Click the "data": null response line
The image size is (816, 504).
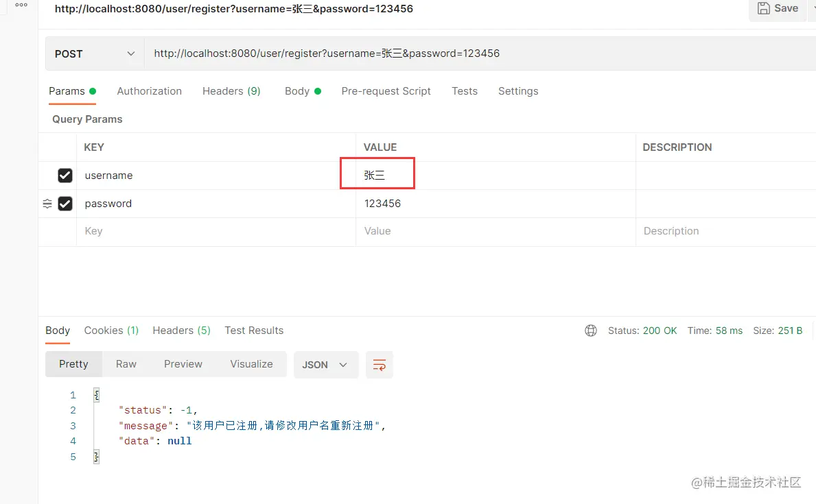point(155,441)
